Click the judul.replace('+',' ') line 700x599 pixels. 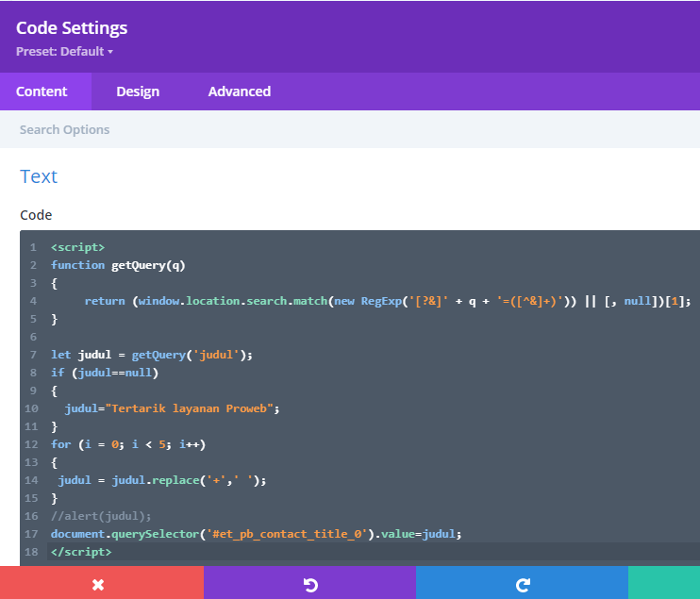point(162,480)
